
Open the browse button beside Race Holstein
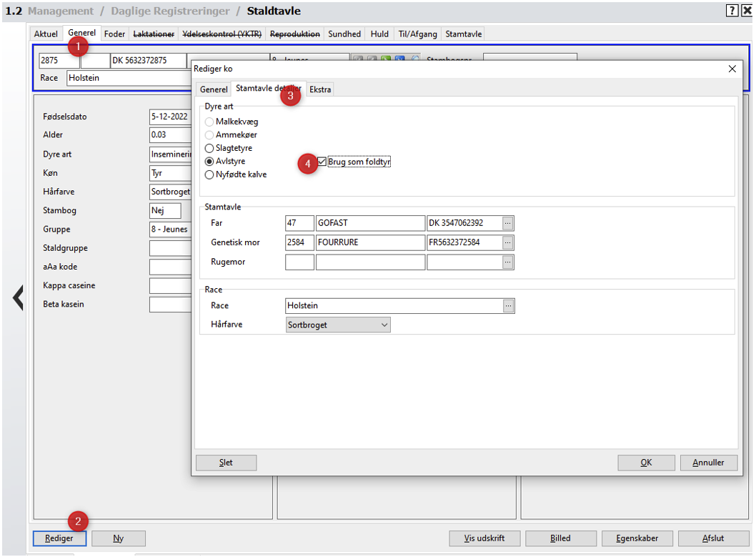[x=507, y=306]
